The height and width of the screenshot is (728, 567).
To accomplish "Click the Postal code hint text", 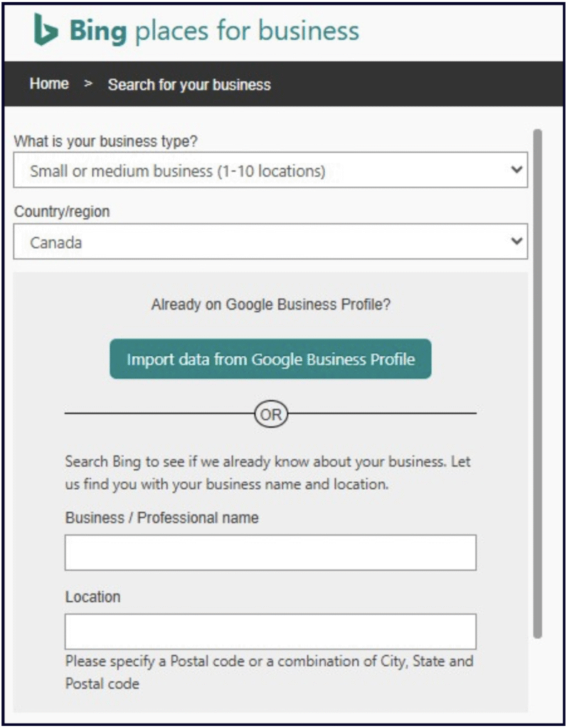I will [269, 672].
